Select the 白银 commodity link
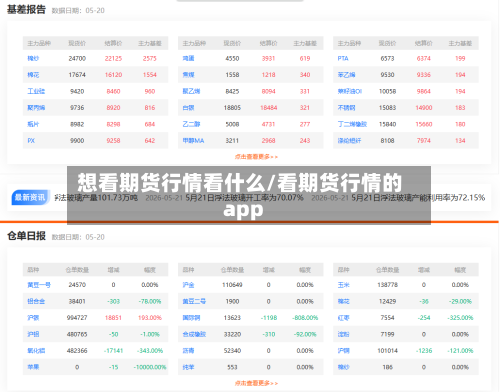 pos(188,108)
